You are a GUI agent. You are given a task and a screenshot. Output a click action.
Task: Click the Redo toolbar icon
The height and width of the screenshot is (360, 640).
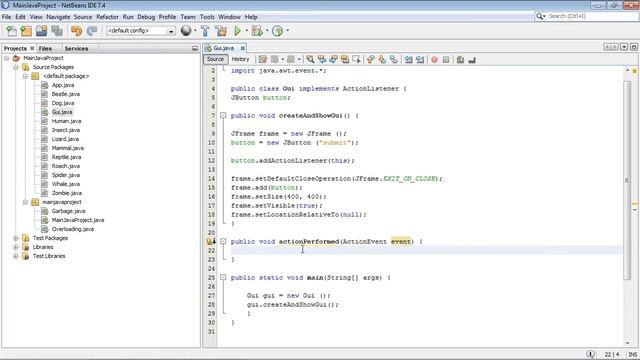coord(92,31)
